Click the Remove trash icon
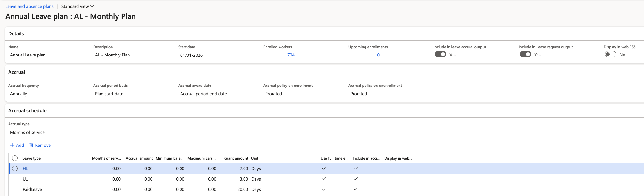This screenshot has height=196, width=644. click(x=31, y=145)
